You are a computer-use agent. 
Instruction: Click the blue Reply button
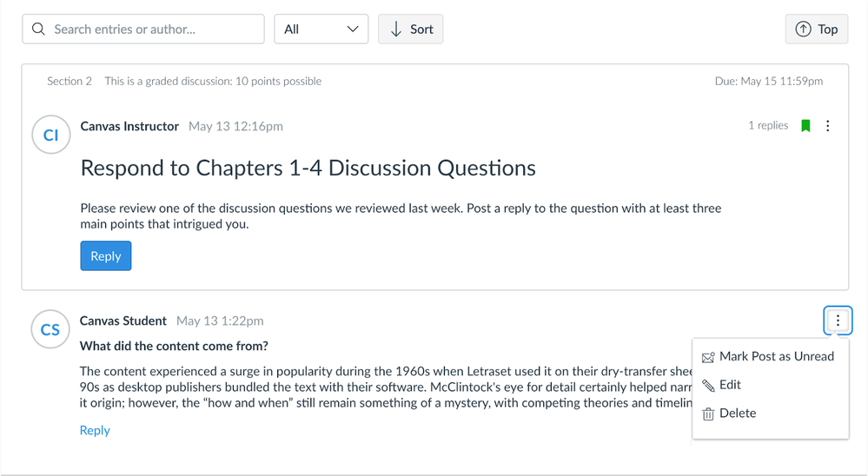point(106,255)
